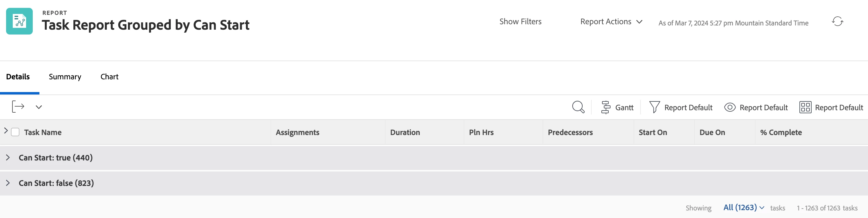This screenshot has height=218, width=868.
Task: Expand the Can Start: false group
Action: pyautogui.click(x=8, y=183)
